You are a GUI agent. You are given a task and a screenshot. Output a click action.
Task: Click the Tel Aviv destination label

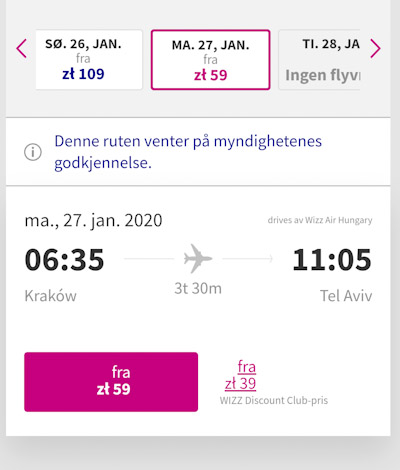click(346, 296)
